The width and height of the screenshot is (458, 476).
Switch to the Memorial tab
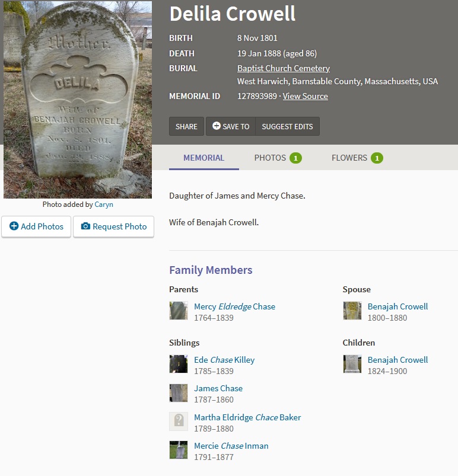pyautogui.click(x=204, y=158)
